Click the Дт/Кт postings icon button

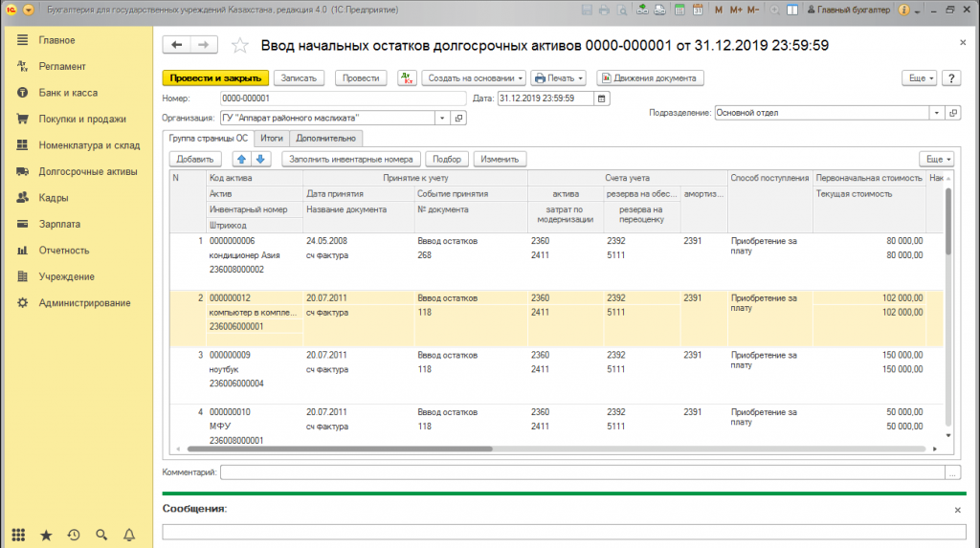coord(407,77)
